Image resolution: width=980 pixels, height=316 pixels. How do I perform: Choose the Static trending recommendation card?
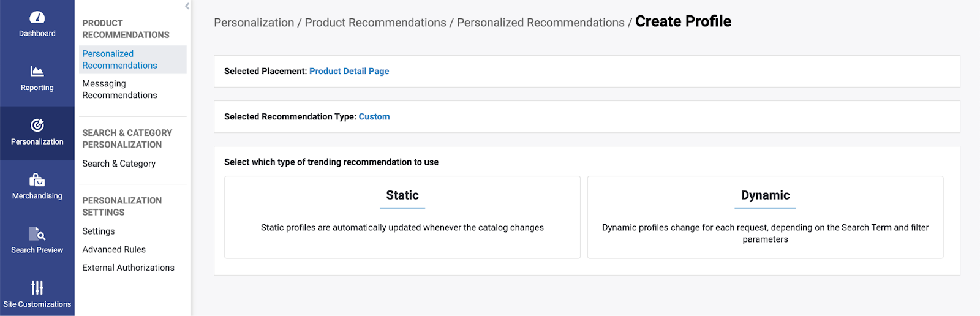[x=402, y=217]
